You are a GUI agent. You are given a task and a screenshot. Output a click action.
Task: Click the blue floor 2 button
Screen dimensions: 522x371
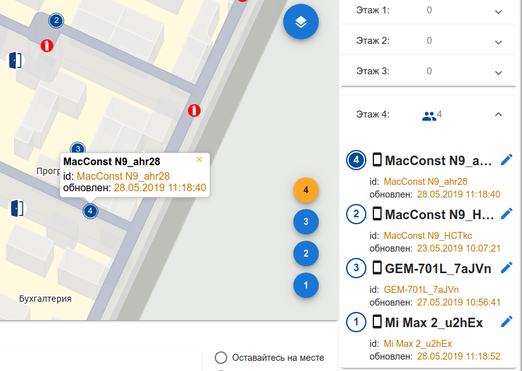306,253
